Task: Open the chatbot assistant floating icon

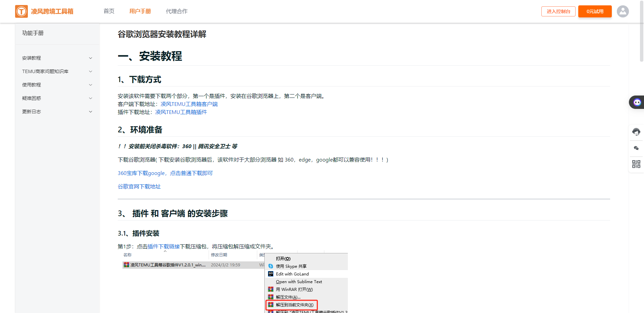Action: pos(637,102)
